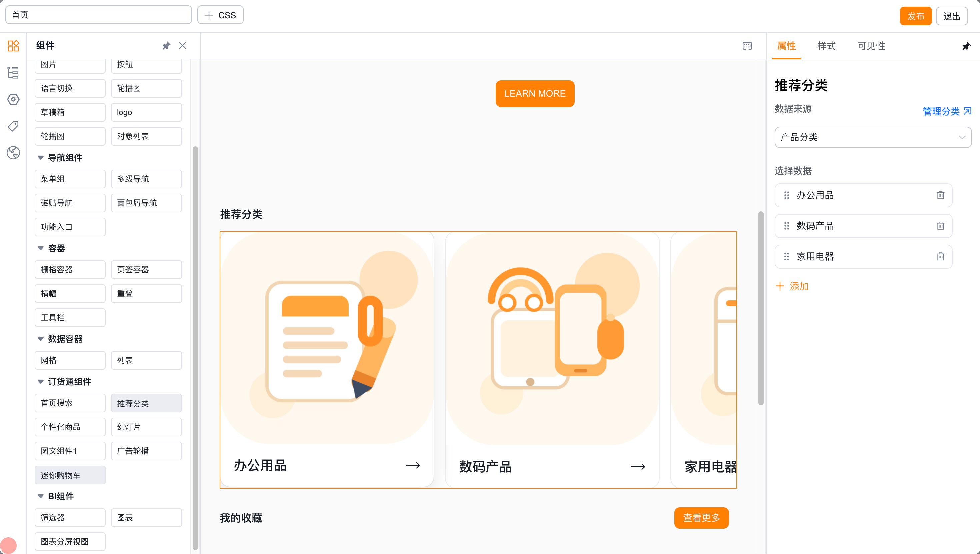Collapse the 导航组件 section
The image size is (980, 554).
[41, 158]
